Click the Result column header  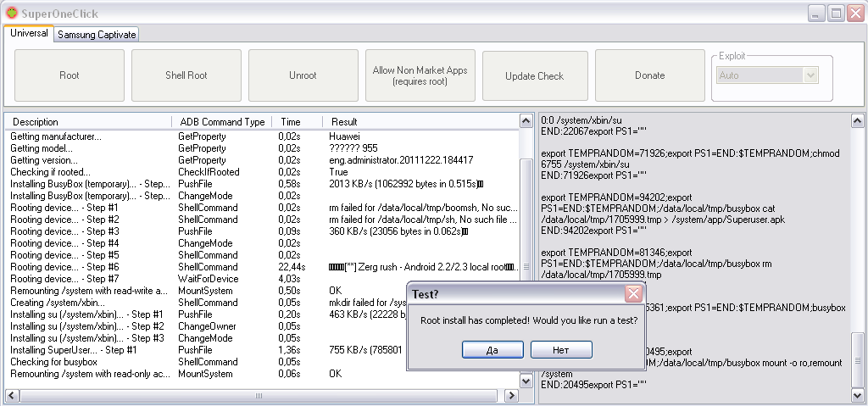[x=420, y=122]
